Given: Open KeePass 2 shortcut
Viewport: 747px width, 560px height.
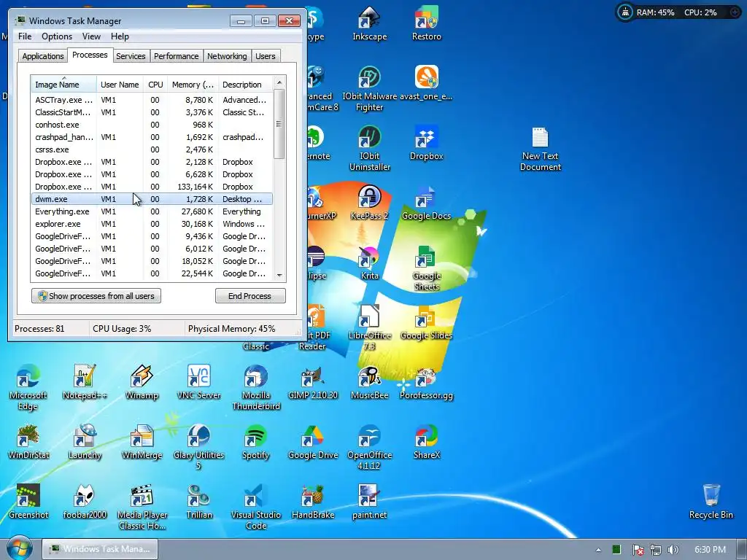Looking at the screenshot, I should [369, 203].
